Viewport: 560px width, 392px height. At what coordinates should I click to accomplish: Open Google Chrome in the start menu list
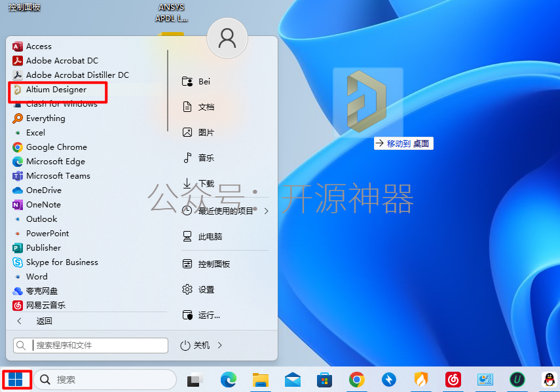[x=50, y=147]
